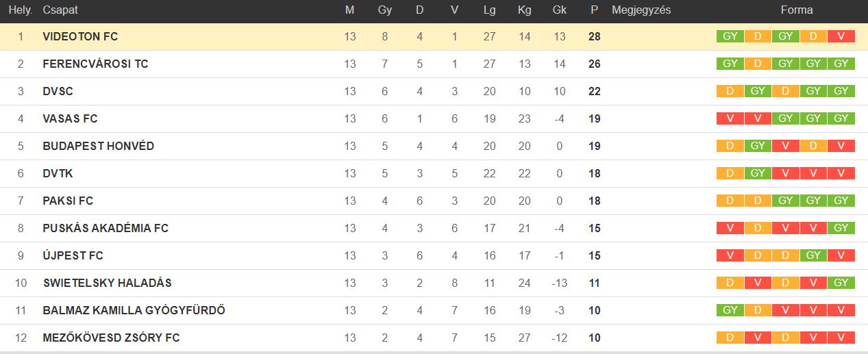Open the FERENCVÁROSI TC team link

[95, 64]
